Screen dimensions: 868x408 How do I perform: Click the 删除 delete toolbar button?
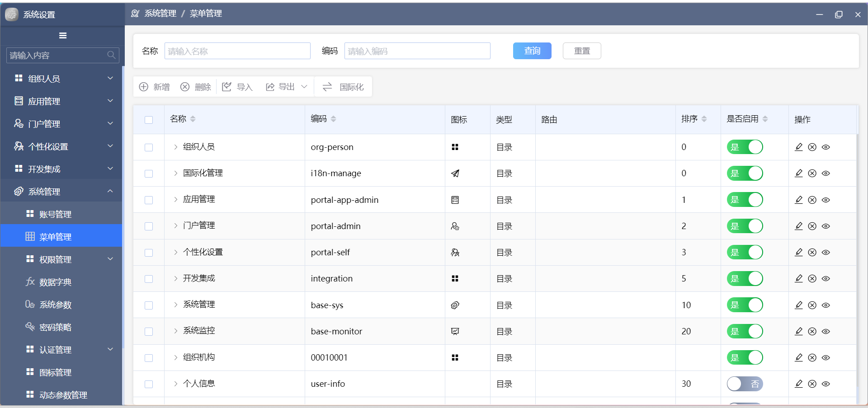(x=196, y=87)
